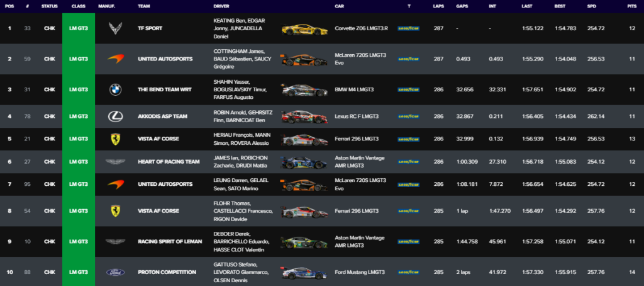The height and width of the screenshot is (286, 644).
Task: Click Goodyear tyre logo in car 59 row
Action: pyautogui.click(x=408, y=59)
